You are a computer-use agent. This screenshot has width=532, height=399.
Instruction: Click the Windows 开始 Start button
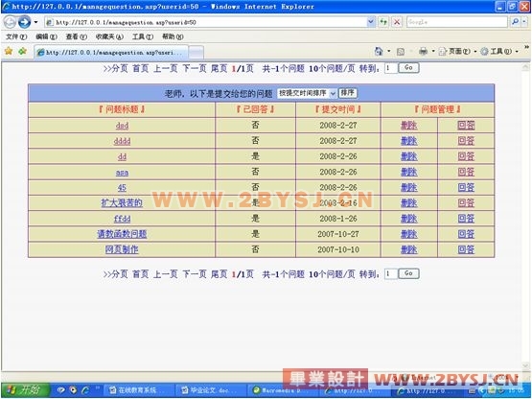[26, 389]
